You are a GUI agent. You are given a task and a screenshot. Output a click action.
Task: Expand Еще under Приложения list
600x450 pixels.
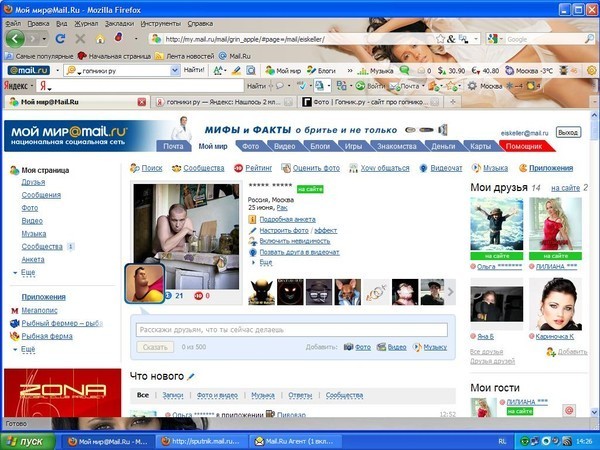click(28, 349)
